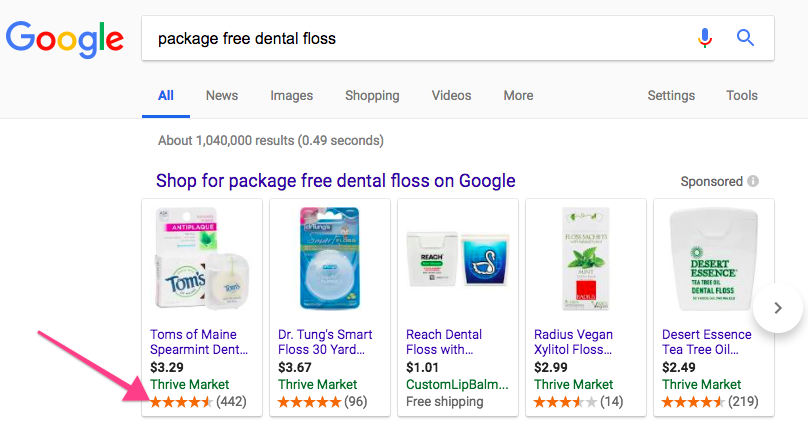
Task: Click the Google logo
Action: (x=65, y=39)
